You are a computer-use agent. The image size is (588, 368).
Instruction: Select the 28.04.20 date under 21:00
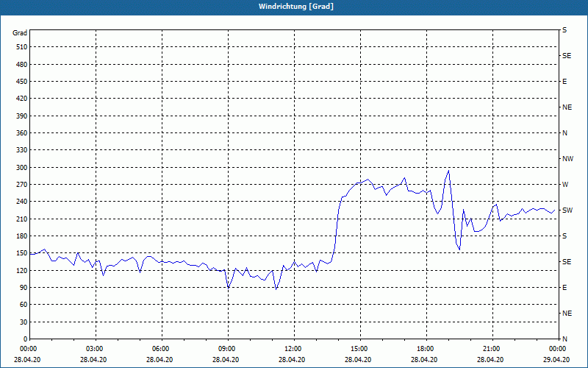point(490,359)
